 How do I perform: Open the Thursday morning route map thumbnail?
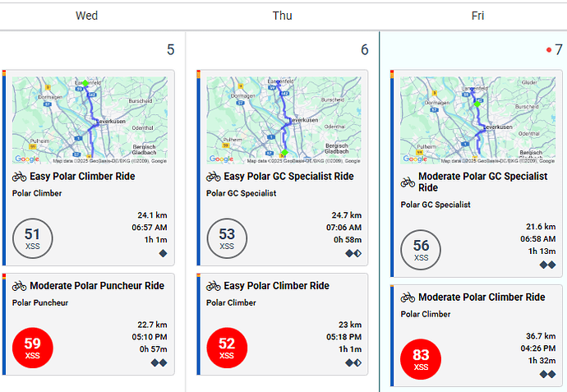[x=284, y=120]
